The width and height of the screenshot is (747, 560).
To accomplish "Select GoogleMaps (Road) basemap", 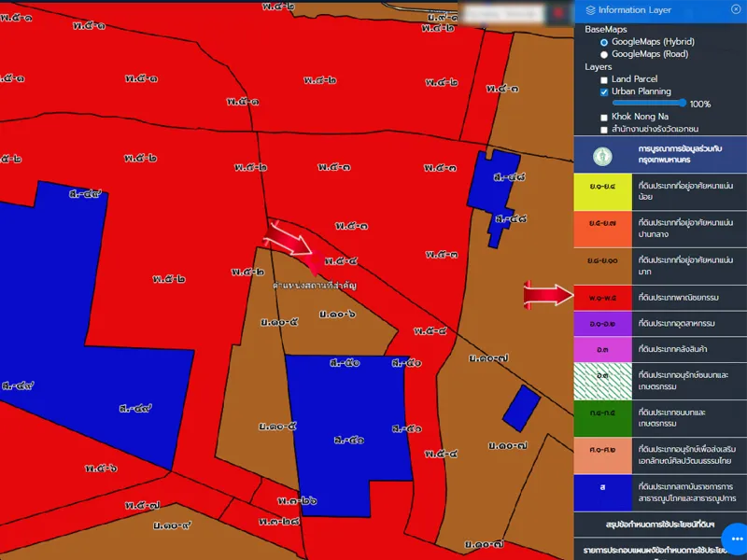I will click(x=604, y=54).
